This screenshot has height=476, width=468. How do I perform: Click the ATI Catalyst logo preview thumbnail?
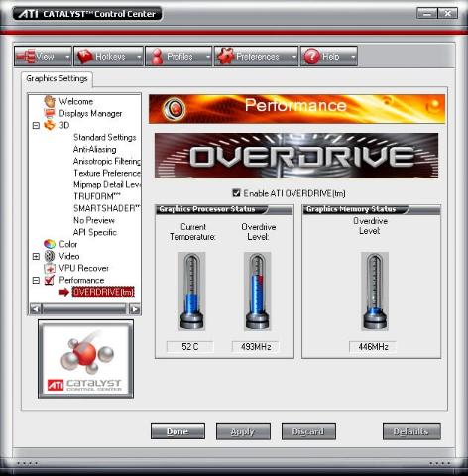coord(85,359)
